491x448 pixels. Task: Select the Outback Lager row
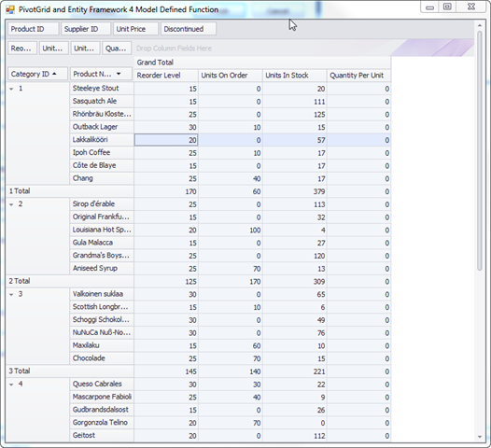click(x=102, y=127)
